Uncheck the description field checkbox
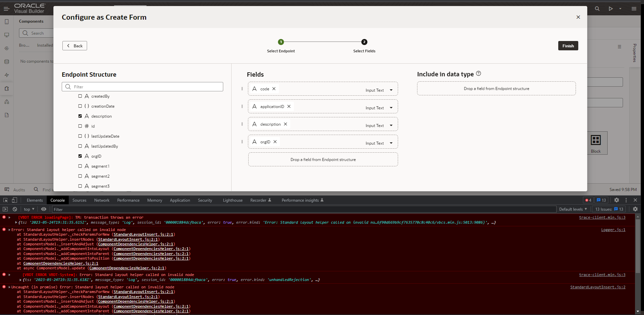The width and height of the screenshot is (644, 315). pos(80,116)
